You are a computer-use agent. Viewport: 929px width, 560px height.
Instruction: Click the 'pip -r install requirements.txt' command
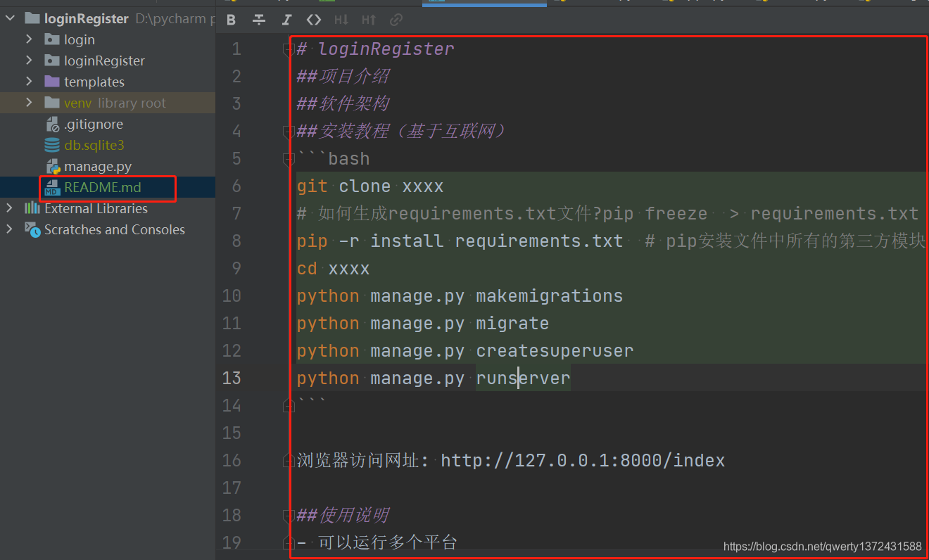(x=460, y=241)
